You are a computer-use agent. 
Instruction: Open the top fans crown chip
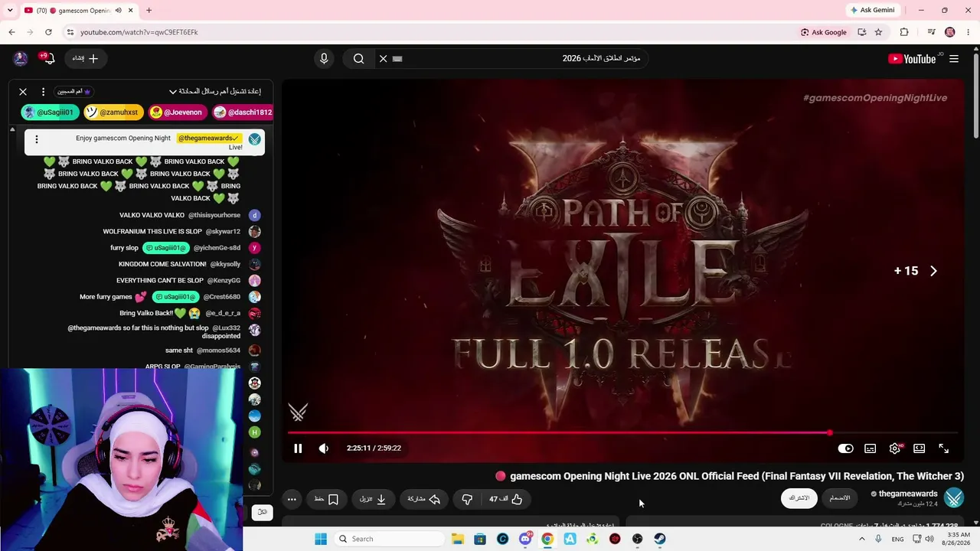pos(73,91)
